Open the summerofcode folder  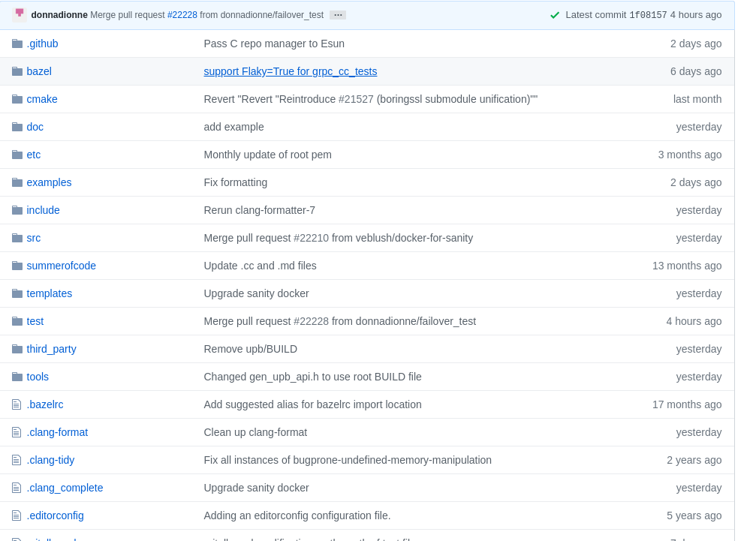pos(62,266)
